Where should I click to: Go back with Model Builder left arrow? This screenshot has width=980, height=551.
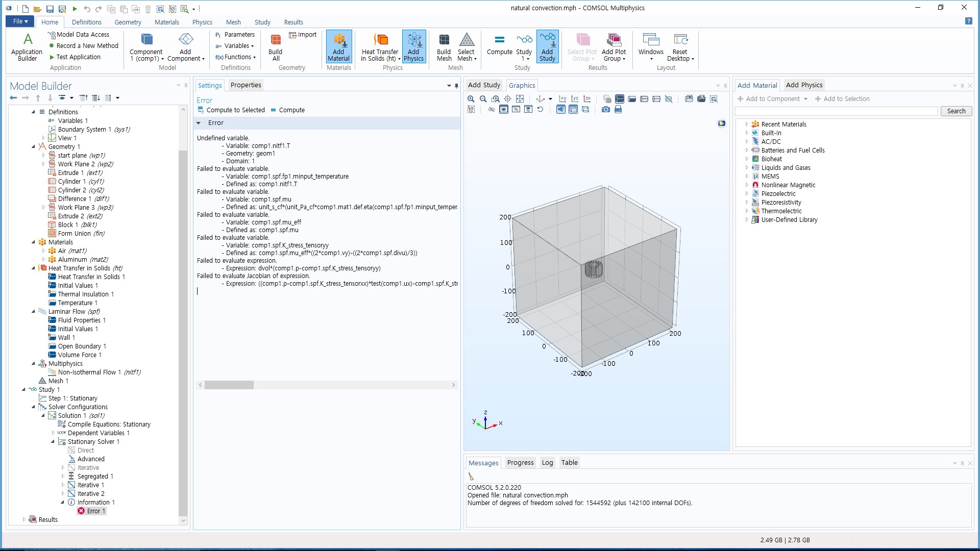tap(13, 97)
